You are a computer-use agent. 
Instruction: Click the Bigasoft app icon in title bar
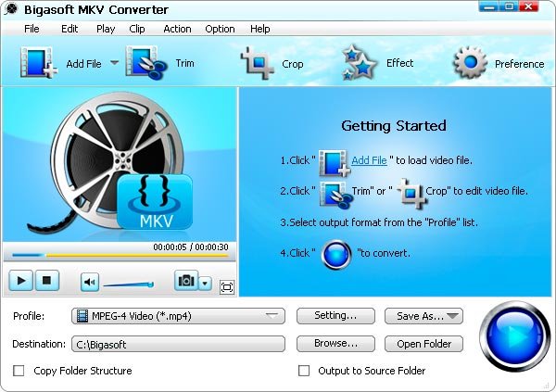point(11,9)
